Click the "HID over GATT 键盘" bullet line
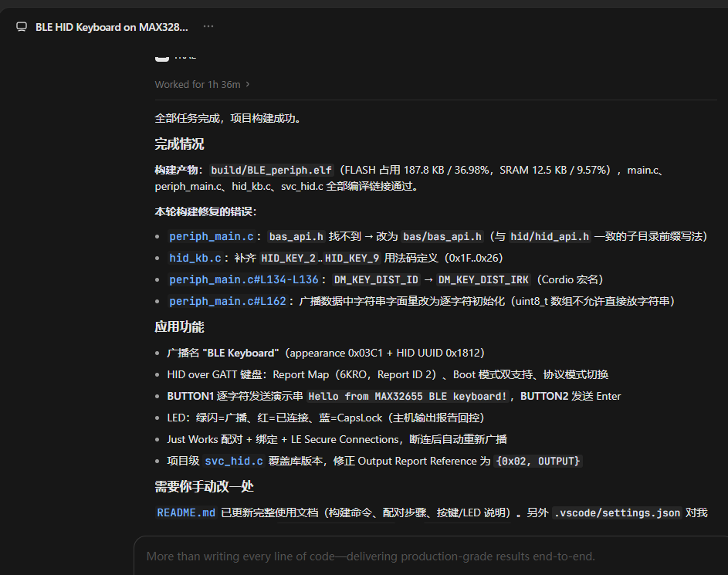This screenshot has height=575, width=728. click(x=388, y=374)
